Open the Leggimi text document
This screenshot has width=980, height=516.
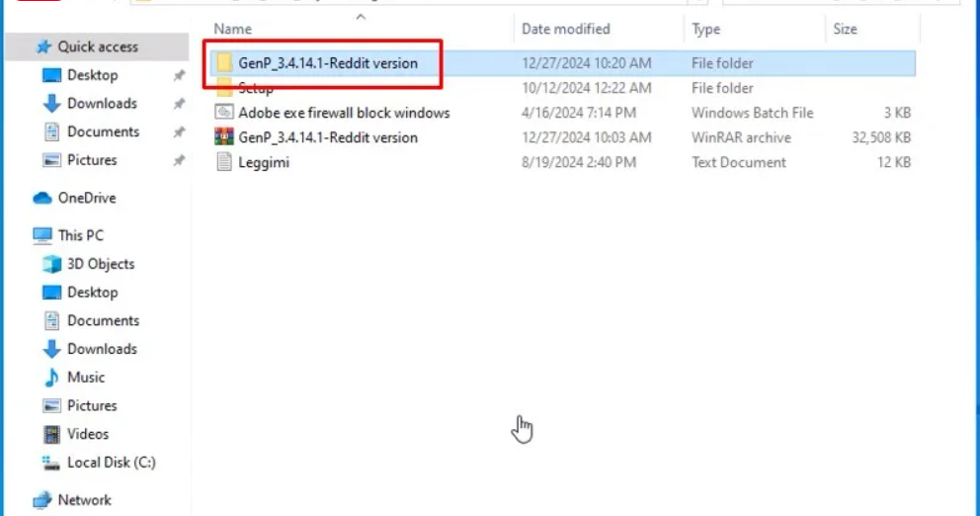click(x=263, y=162)
